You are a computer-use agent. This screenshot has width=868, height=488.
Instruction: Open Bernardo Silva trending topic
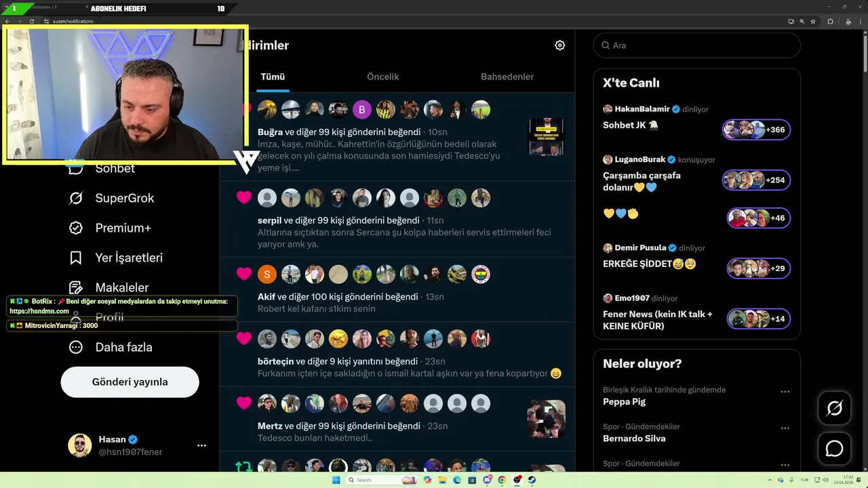(634, 438)
